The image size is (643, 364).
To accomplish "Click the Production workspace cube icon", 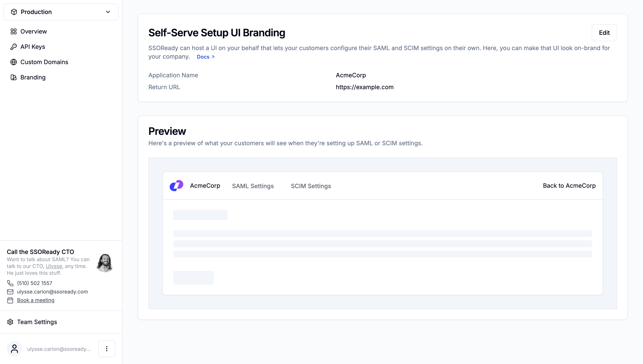I will tap(14, 11).
